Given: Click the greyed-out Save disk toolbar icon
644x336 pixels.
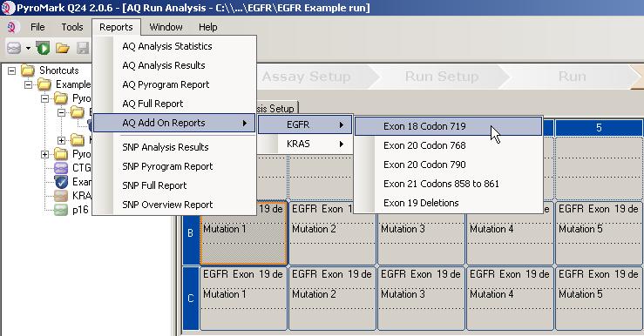Looking at the screenshot, I should click(x=83, y=48).
